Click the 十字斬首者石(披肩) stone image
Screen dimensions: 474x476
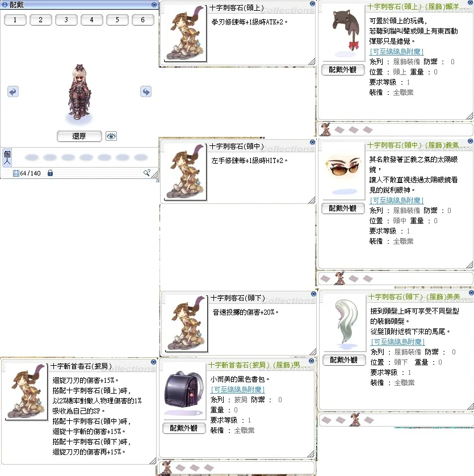coord(27,391)
